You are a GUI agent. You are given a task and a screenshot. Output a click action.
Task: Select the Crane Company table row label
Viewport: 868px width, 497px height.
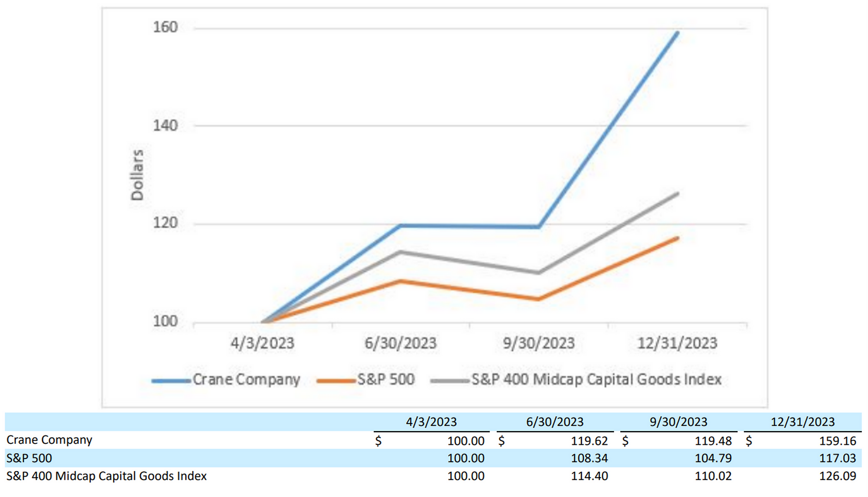[49, 440]
